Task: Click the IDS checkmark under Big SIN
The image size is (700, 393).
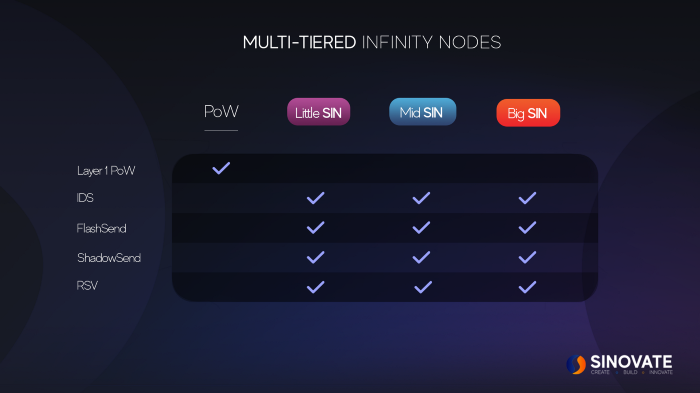Action: tap(527, 198)
